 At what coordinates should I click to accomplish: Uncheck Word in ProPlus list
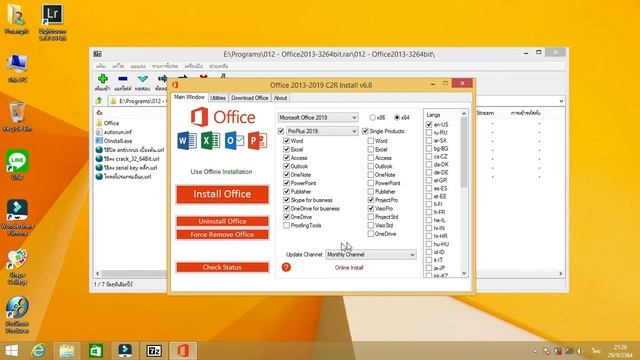tap(287, 141)
